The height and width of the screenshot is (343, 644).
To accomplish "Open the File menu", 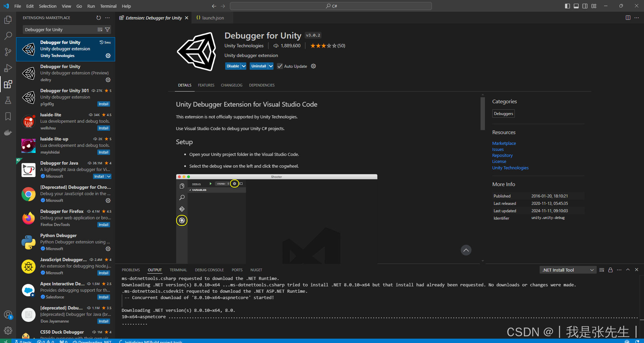I will click(x=18, y=6).
